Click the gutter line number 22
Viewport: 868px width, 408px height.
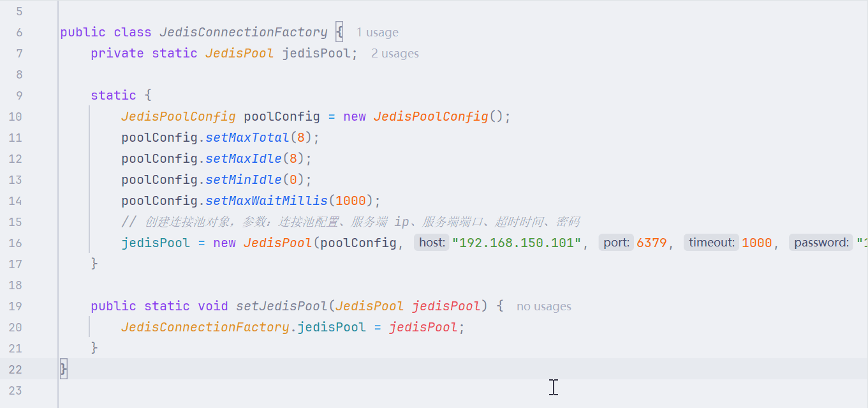(x=15, y=370)
